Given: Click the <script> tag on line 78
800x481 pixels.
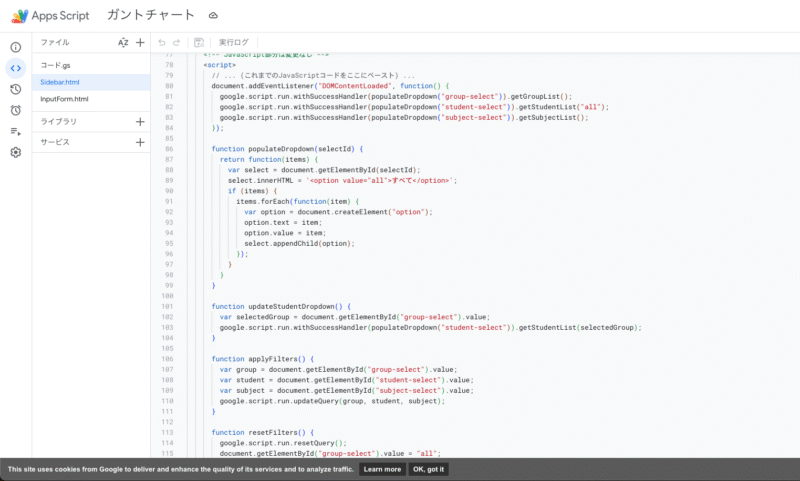Looking at the screenshot, I should point(220,65).
